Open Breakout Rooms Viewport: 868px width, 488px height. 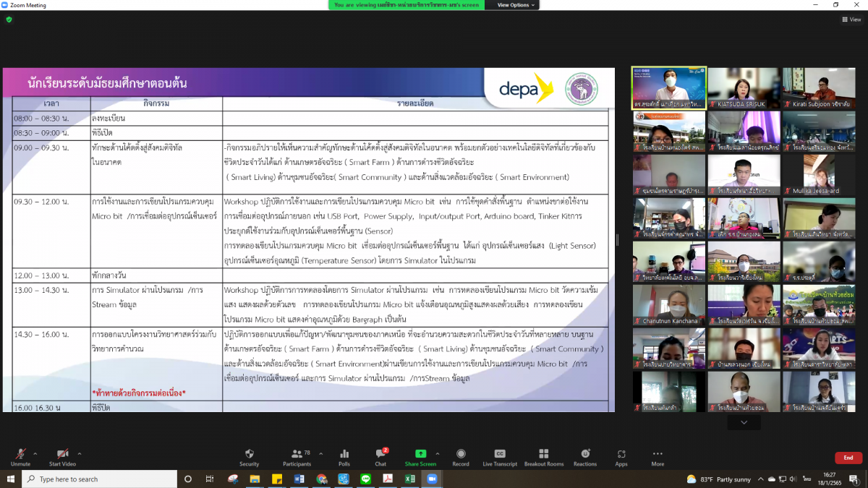tap(544, 457)
